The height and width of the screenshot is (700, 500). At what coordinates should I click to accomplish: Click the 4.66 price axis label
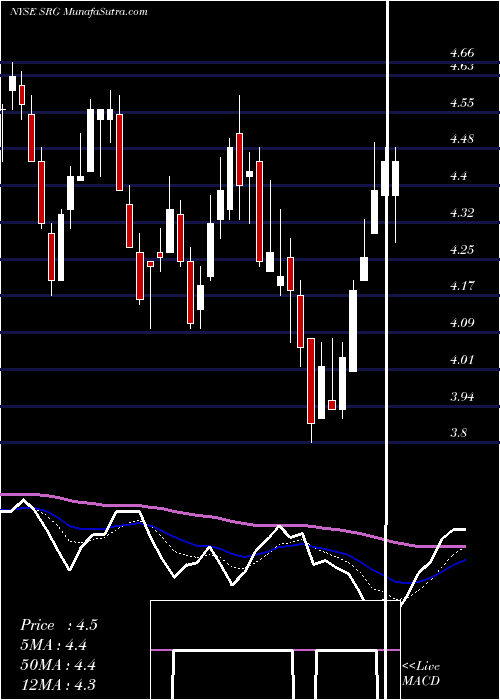point(462,53)
